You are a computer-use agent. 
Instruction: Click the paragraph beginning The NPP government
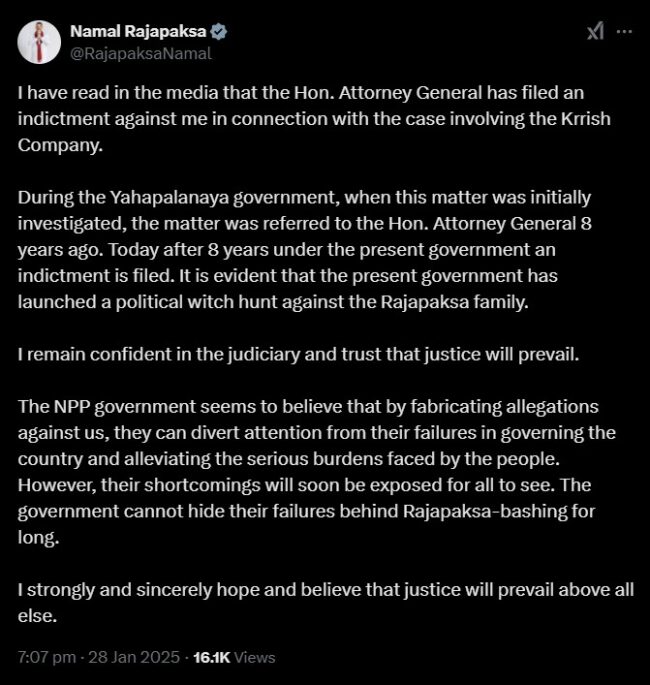(x=317, y=472)
